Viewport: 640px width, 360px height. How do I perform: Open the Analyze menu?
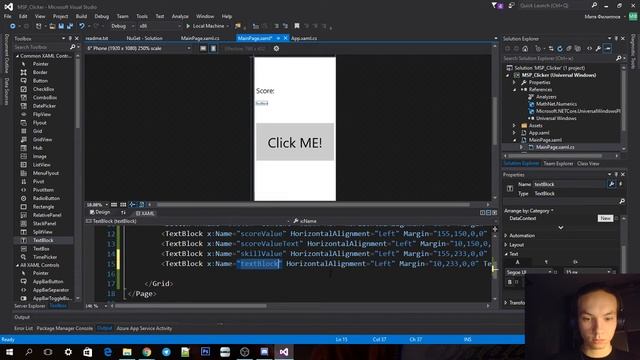[180, 16]
